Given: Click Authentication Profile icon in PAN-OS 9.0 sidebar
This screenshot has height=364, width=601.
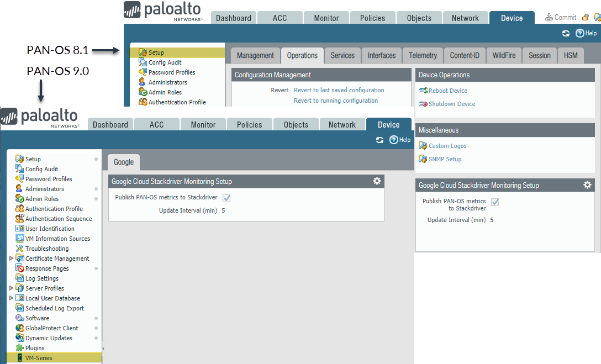Looking at the screenshot, I should tap(19, 208).
